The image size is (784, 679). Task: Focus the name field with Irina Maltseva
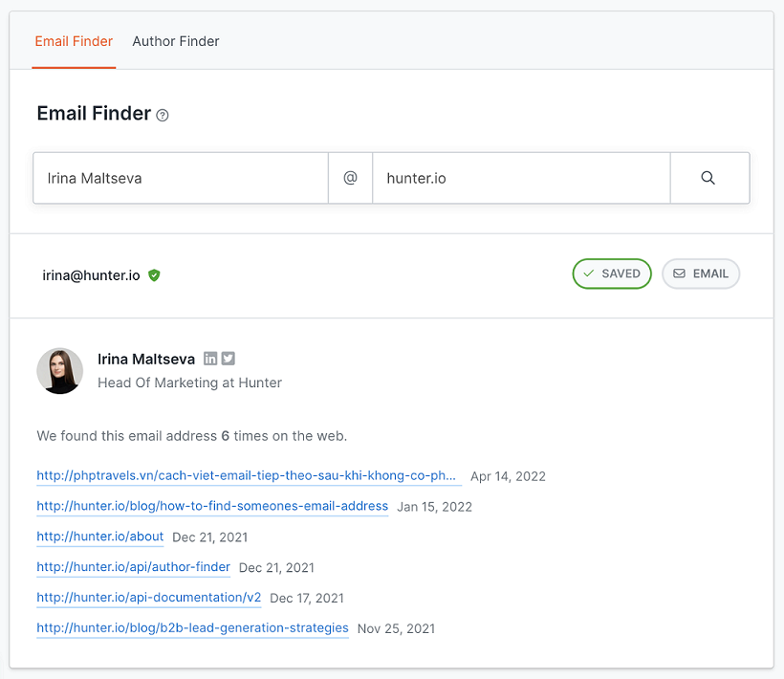181,178
